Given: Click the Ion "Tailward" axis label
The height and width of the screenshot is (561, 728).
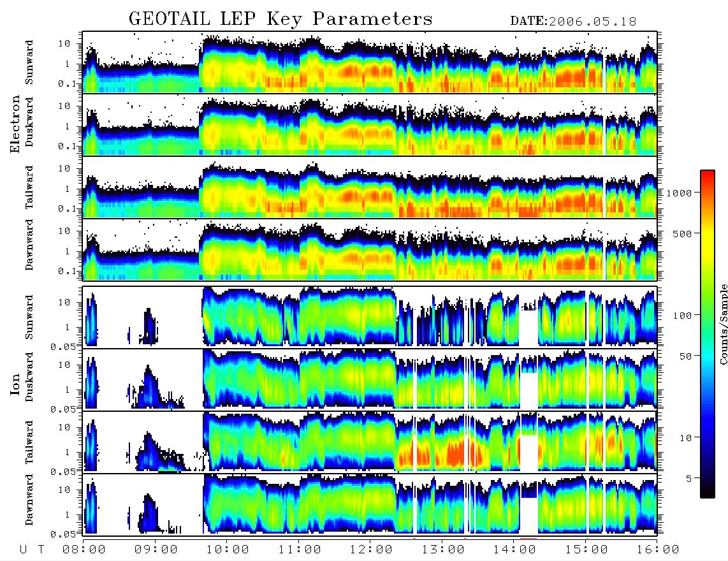Looking at the screenshot, I should (29, 442).
